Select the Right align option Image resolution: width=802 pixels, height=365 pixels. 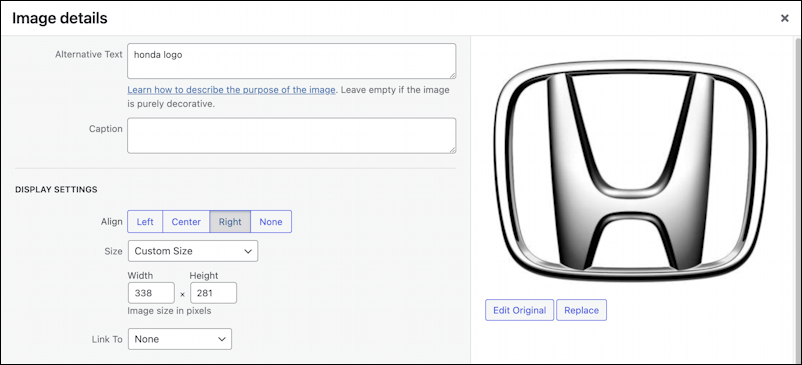[x=230, y=222]
